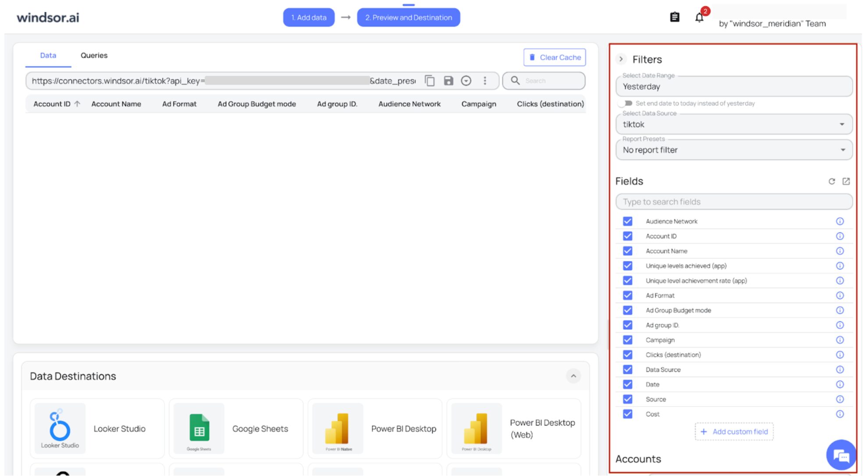
Task: Uncheck the Cost field checkbox
Action: 628,414
